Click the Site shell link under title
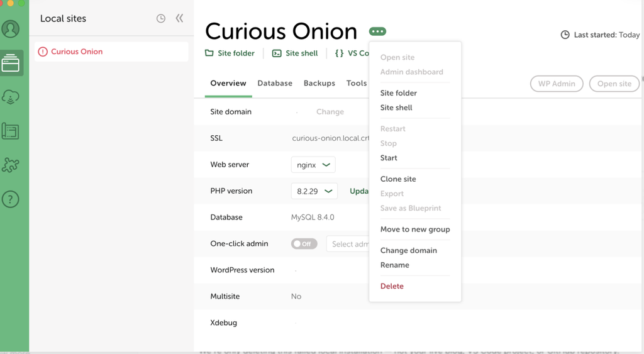Screen dimensions: 644x354 click(x=301, y=53)
